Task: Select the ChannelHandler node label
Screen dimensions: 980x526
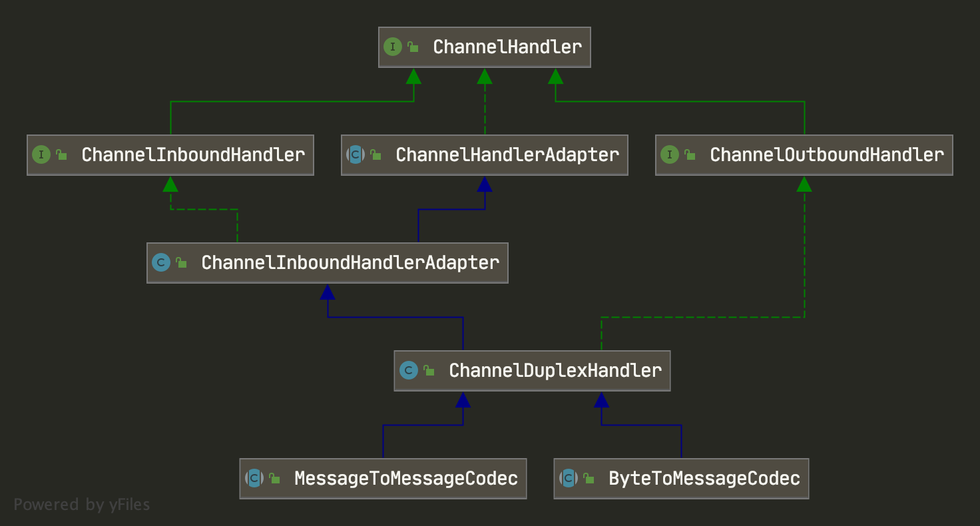Action: (507, 47)
